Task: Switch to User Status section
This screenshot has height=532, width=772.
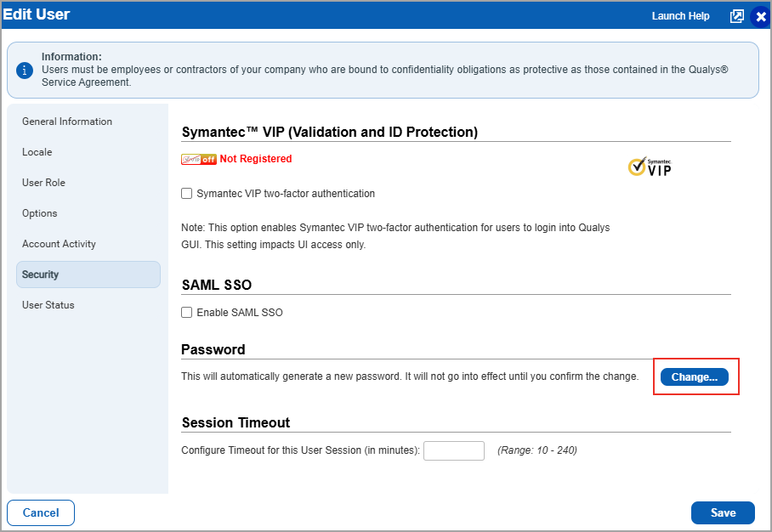Action: click(48, 305)
